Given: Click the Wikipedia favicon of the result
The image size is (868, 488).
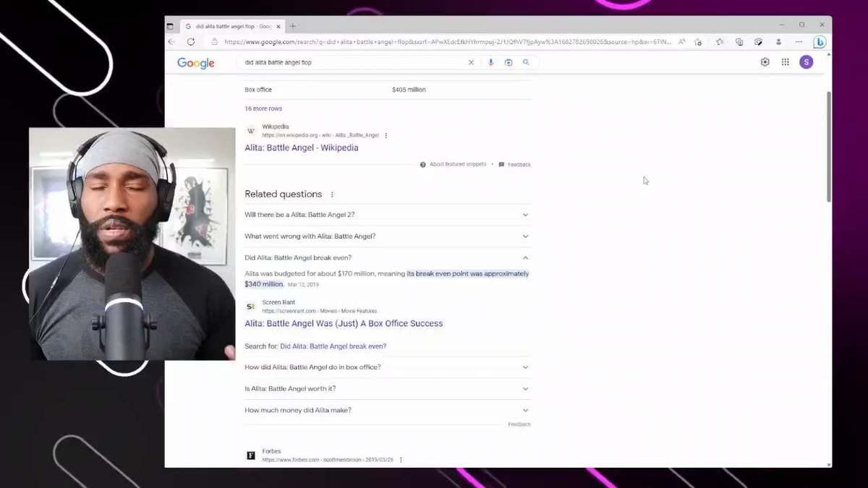Looking at the screenshot, I should 251,131.
